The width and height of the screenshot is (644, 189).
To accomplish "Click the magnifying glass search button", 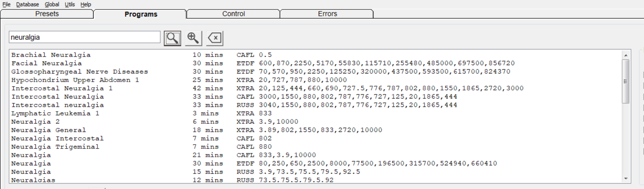I will pos(172,38).
